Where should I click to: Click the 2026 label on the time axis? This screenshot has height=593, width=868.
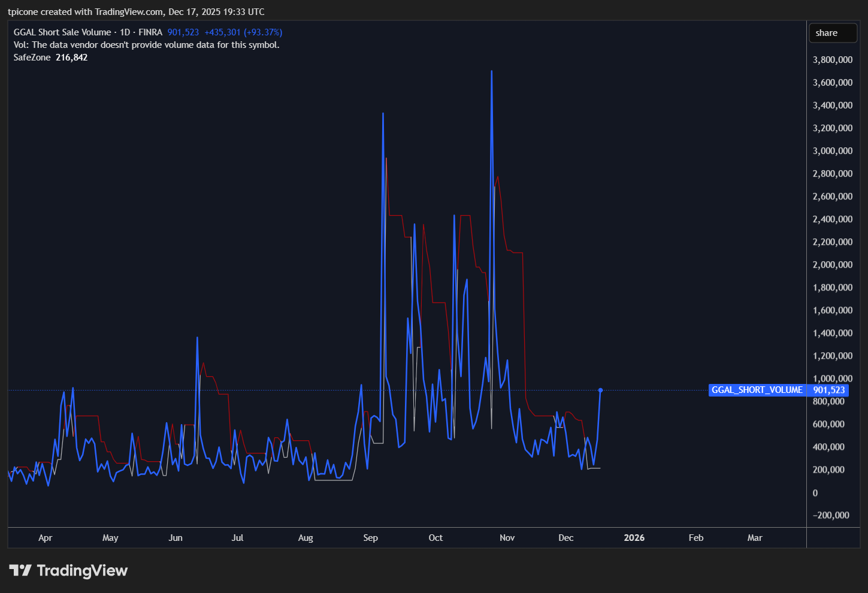634,537
